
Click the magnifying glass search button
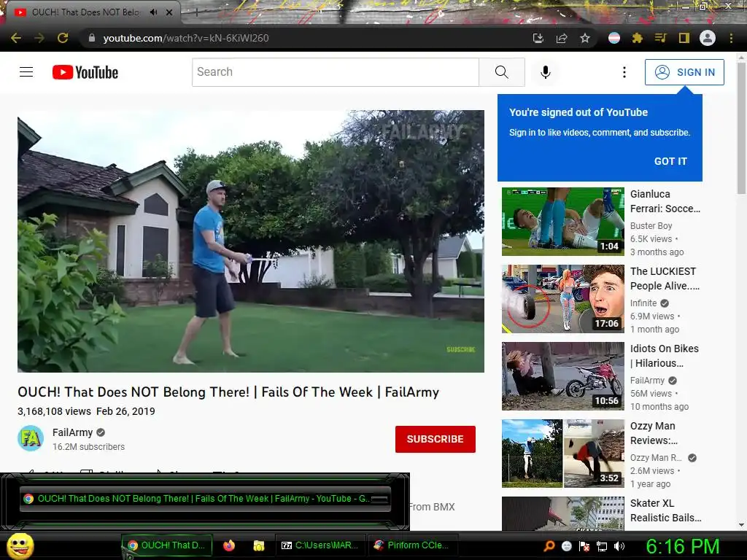pyautogui.click(x=502, y=72)
